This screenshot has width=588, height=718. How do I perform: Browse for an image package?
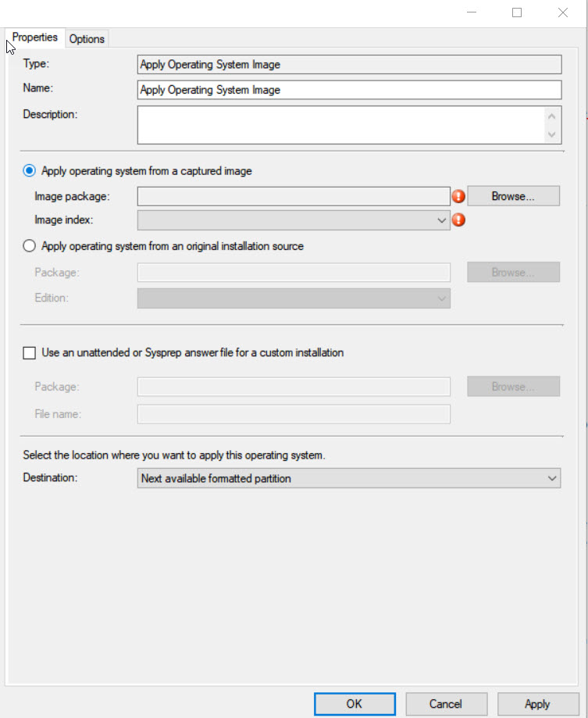point(513,196)
